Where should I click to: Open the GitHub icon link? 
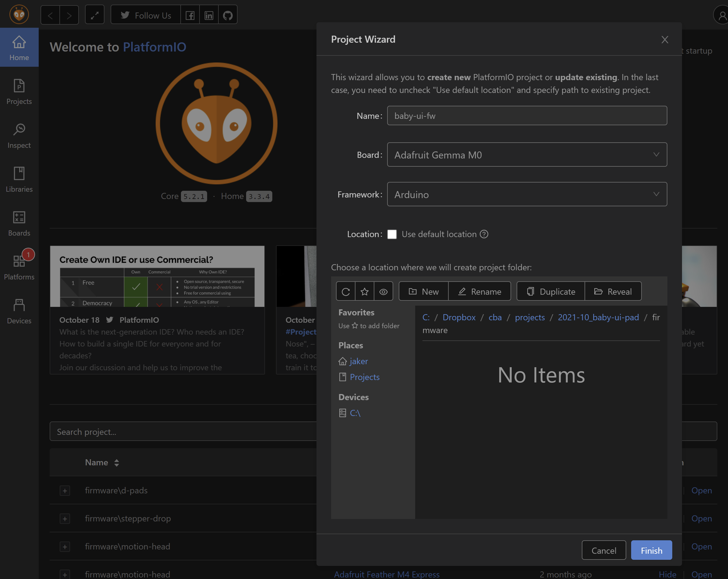[x=228, y=15]
